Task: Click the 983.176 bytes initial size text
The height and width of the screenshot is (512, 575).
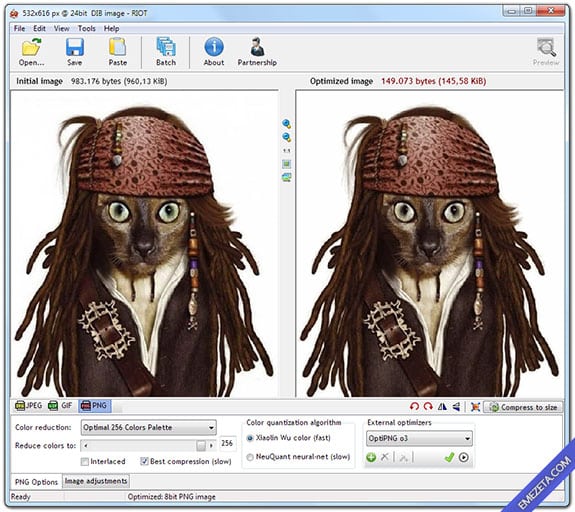Action: [119, 81]
